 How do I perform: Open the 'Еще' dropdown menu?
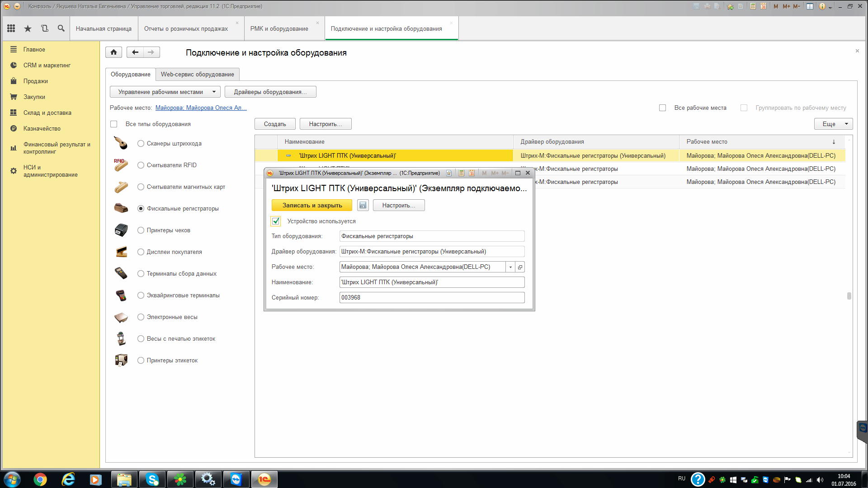tap(833, 124)
